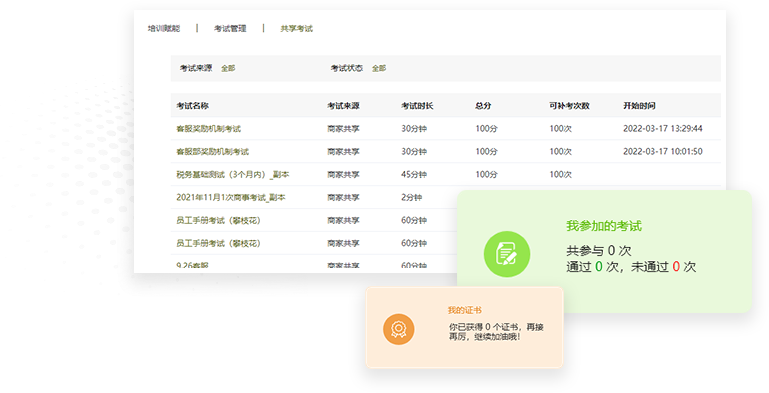Select the 共享考试 tab
Screen dimensions: 769x393
(296, 28)
